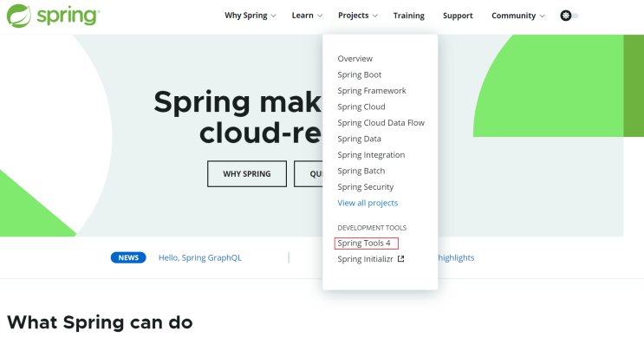Go to Spring Security
644x344 pixels.
(x=366, y=187)
